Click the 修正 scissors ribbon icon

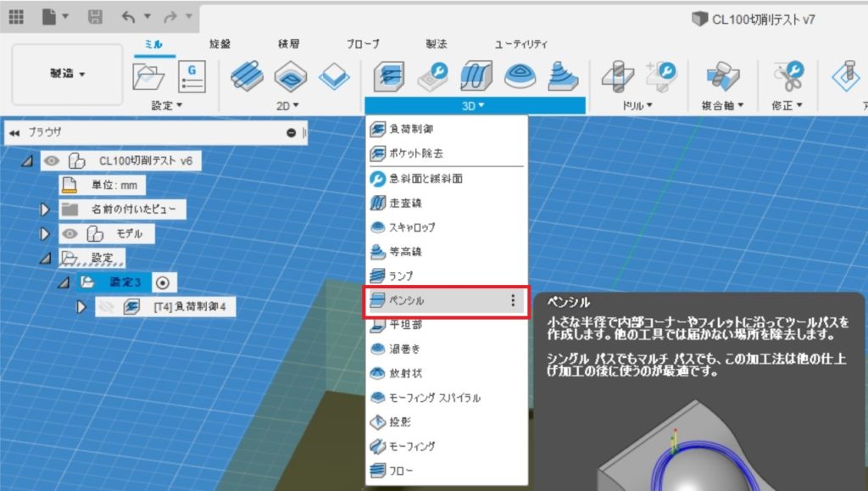788,75
